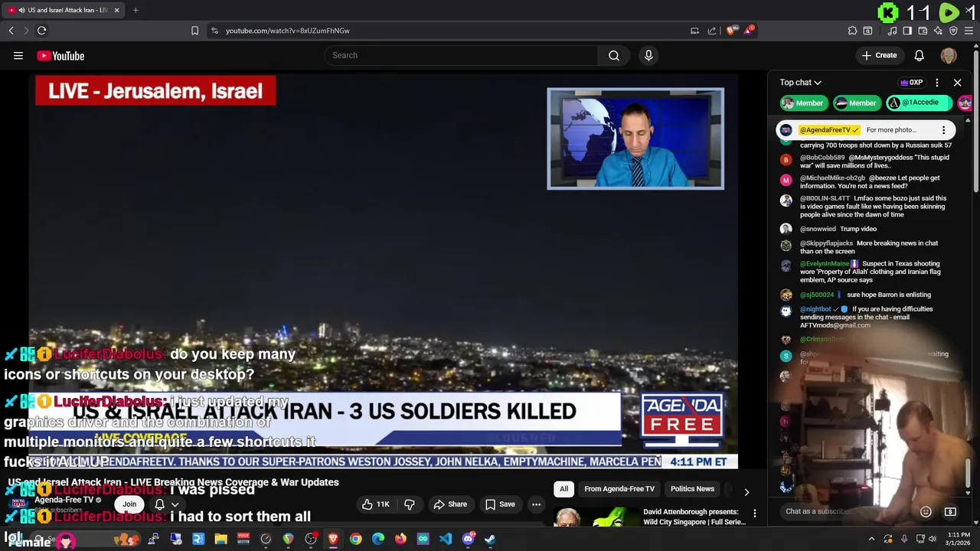Open live chat three-dot options menu
980x551 pixels.
coord(937,83)
